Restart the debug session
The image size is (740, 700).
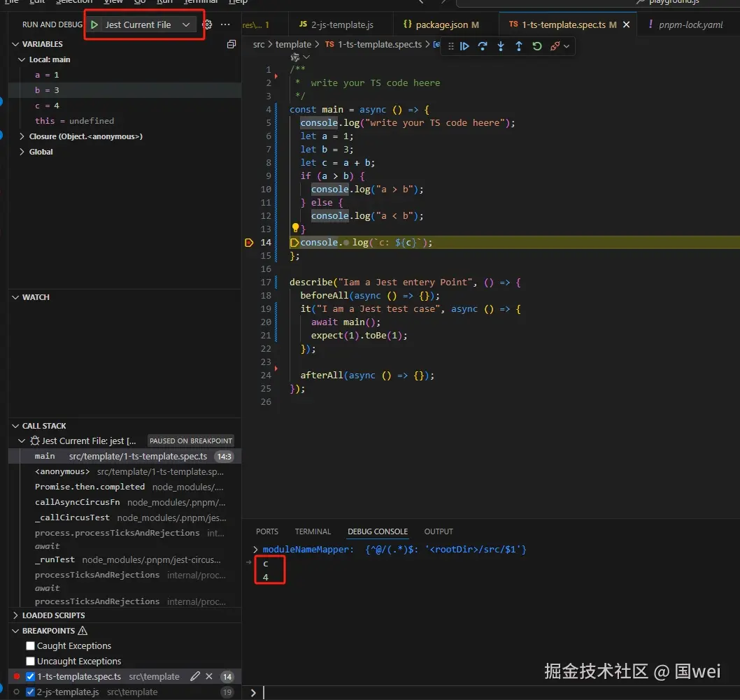click(537, 46)
